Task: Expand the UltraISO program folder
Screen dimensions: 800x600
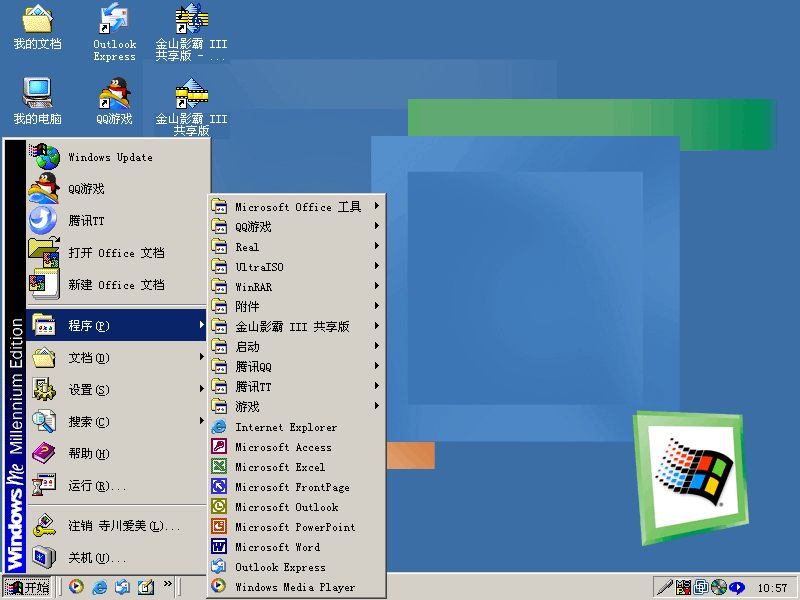Action: pos(296,266)
